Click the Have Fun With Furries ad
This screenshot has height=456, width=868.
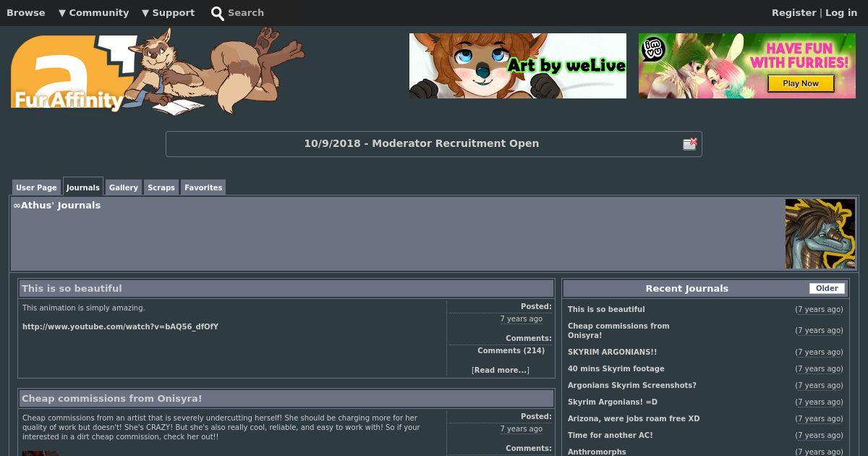(747, 66)
